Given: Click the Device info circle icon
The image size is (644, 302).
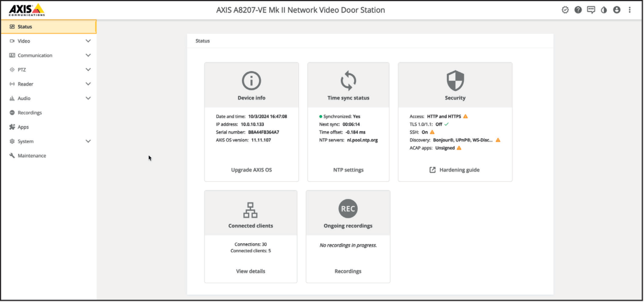Looking at the screenshot, I should (x=252, y=81).
